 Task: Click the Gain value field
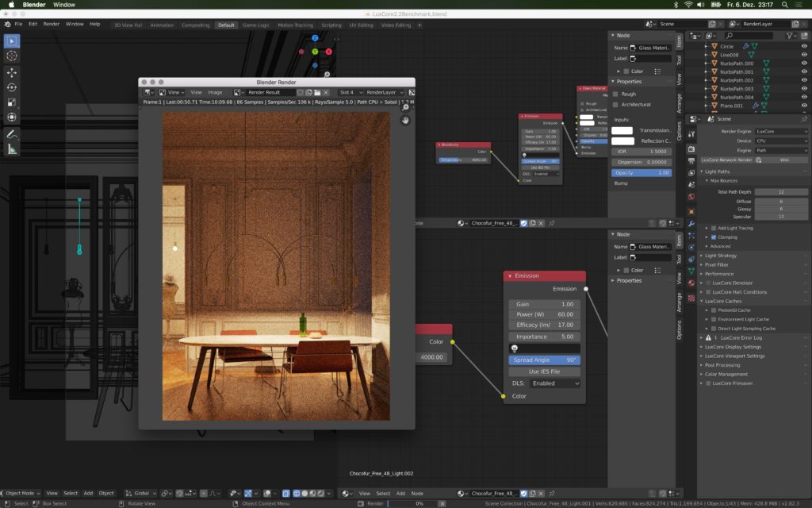click(544, 304)
